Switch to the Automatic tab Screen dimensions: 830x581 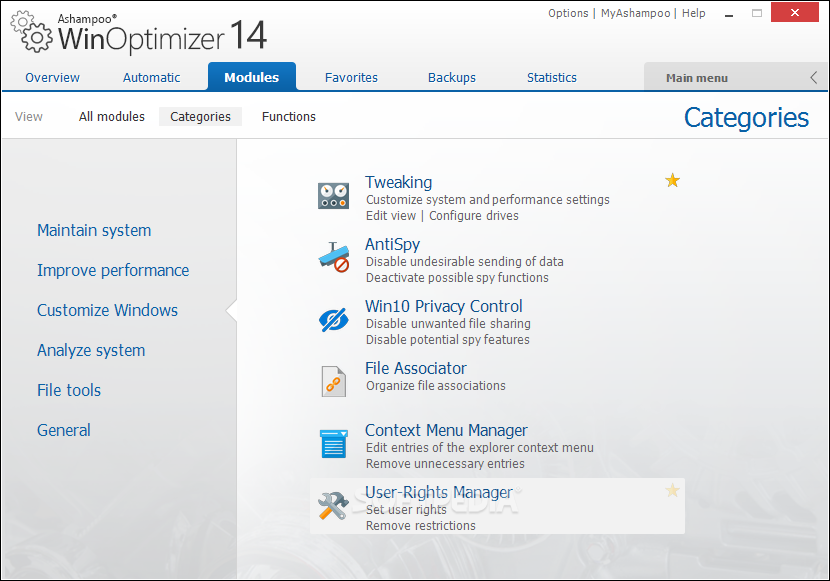[151, 77]
